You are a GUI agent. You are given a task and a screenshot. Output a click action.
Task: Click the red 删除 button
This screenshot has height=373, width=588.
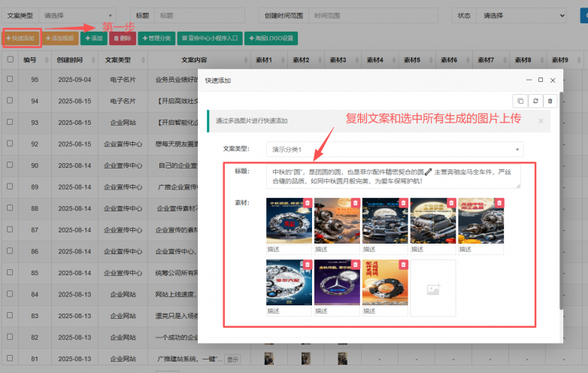(x=123, y=38)
